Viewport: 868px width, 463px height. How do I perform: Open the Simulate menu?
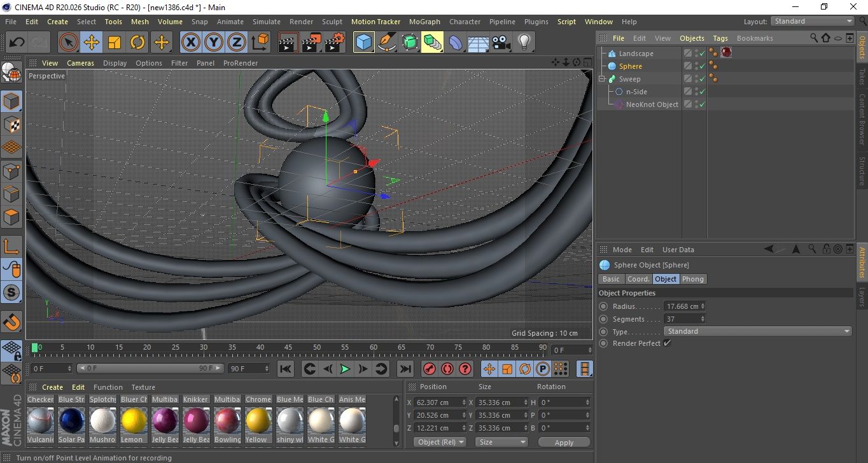point(266,22)
